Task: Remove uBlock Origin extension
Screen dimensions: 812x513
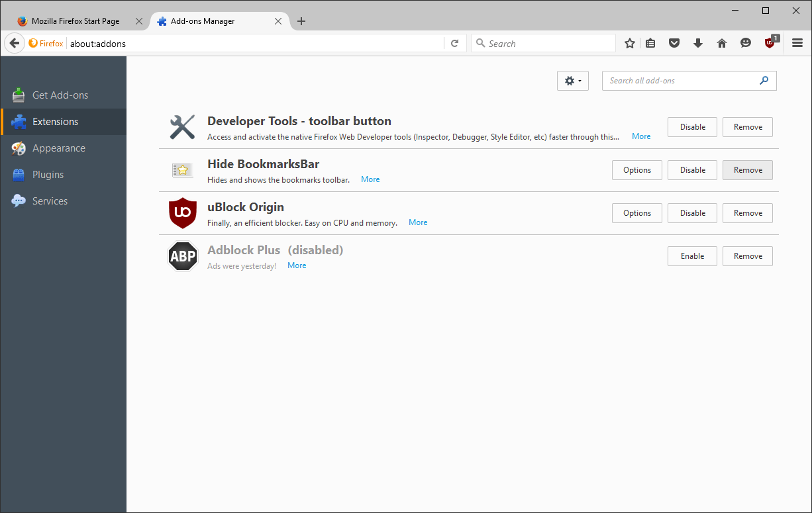Action: click(x=748, y=213)
